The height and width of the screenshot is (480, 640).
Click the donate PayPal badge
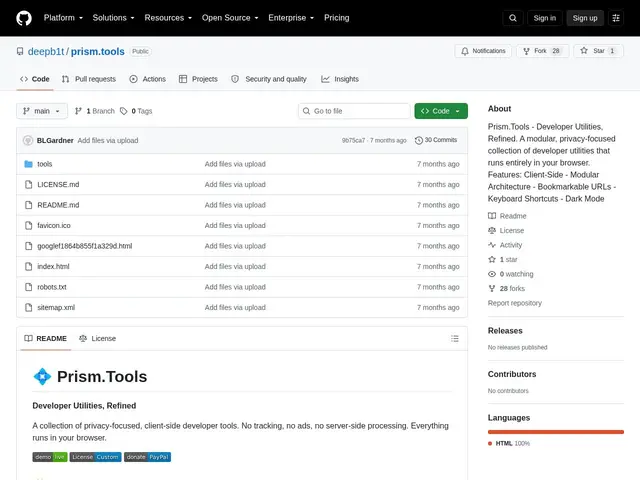pos(147,457)
